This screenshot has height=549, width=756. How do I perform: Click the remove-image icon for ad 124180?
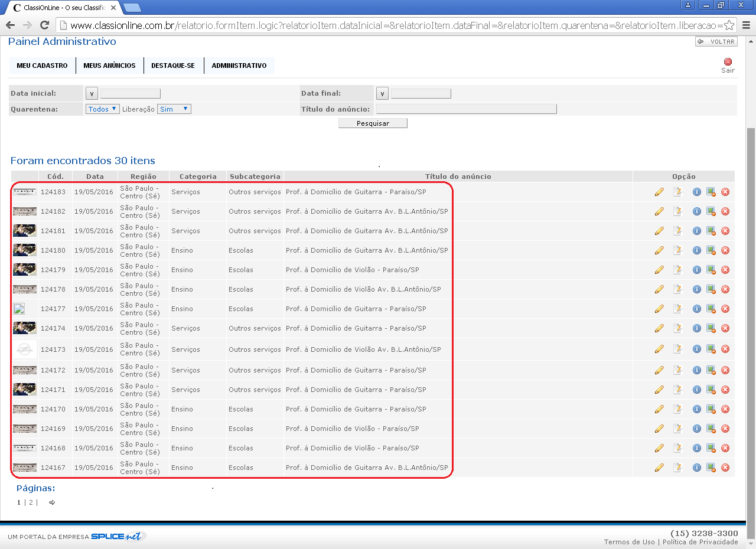coord(711,250)
